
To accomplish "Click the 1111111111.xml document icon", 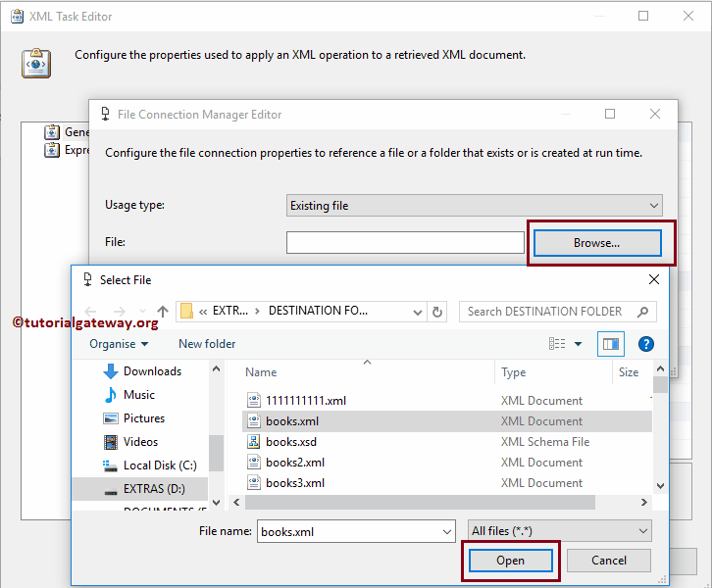I will (x=253, y=400).
